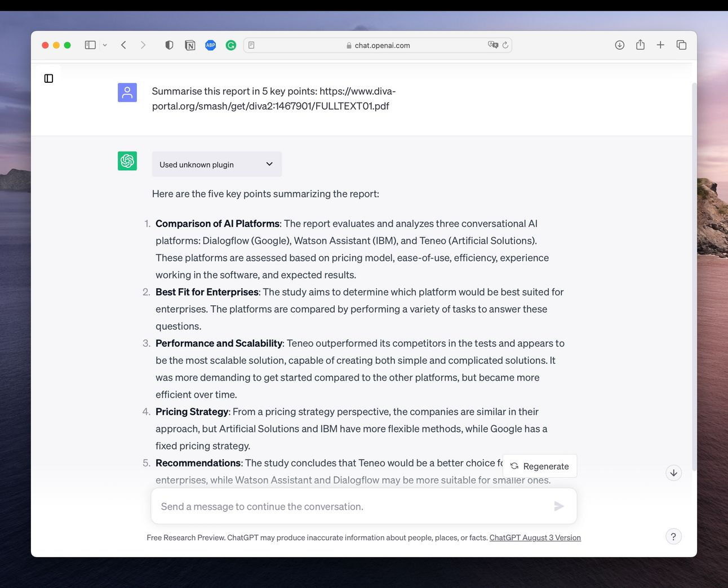The width and height of the screenshot is (728, 588).
Task: Go back with the back arrow
Action: tap(123, 45)
